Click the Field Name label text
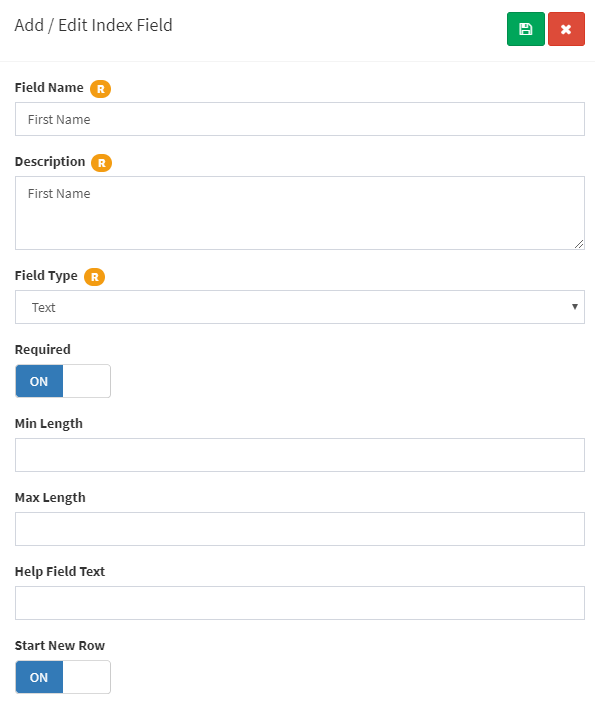 [49, 88]
